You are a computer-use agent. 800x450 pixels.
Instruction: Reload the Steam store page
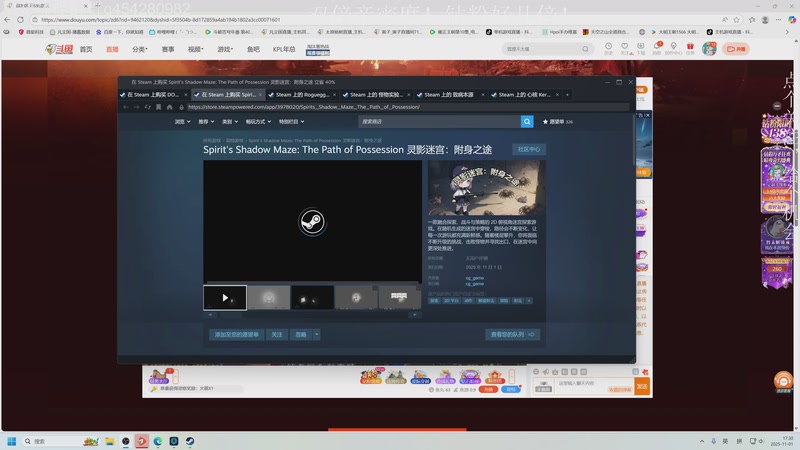[147, 107]
